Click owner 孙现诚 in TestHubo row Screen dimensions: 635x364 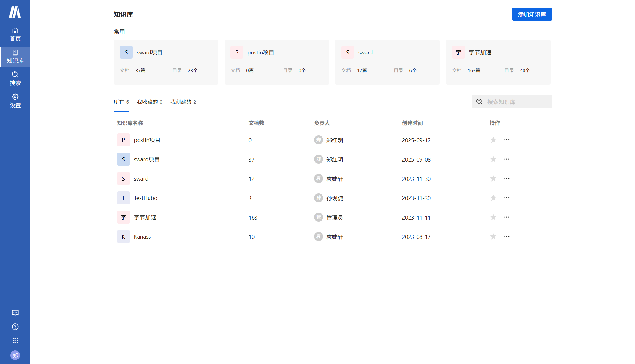[335, 198]
